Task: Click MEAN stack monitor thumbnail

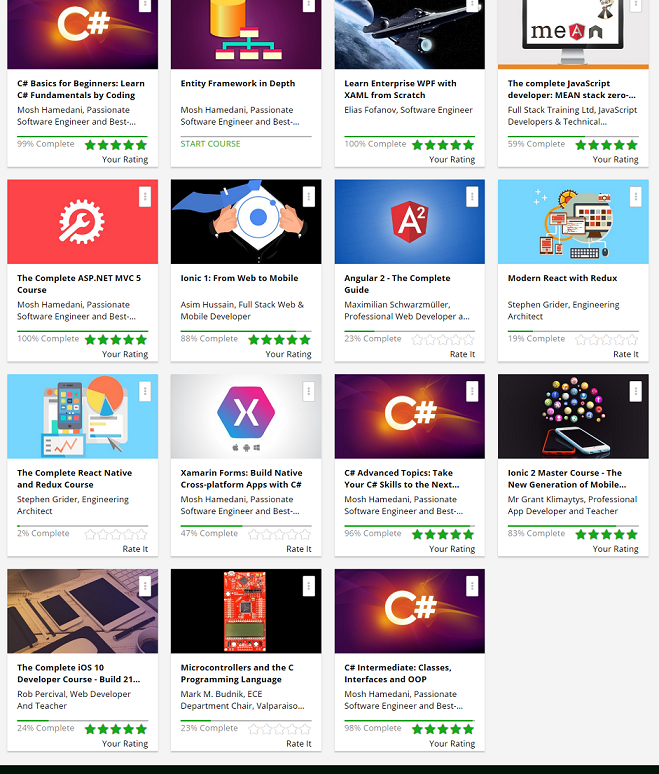Action: (x=573, y=35)
